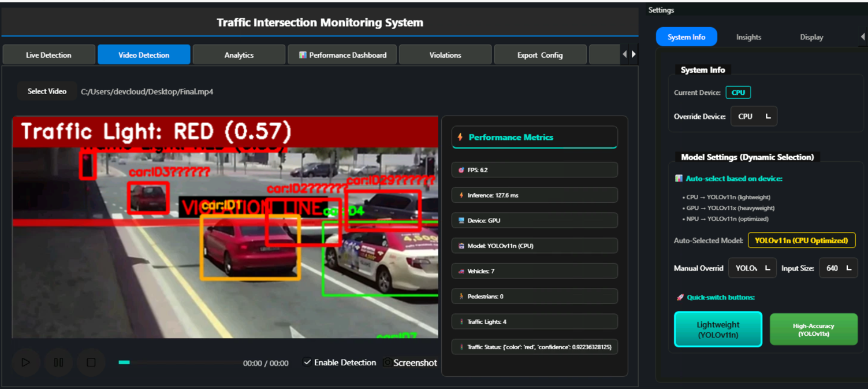Click the YOLOv11n (CPU Optimized) model badge
Viewport: 868px width, 389px height.
click(802, 240)
